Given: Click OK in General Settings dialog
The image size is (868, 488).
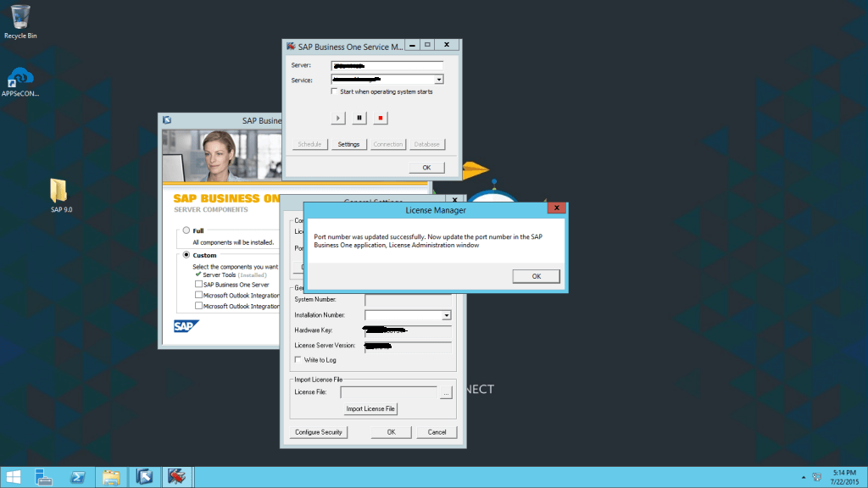Looking at the screenshot, I should [392, 432].
